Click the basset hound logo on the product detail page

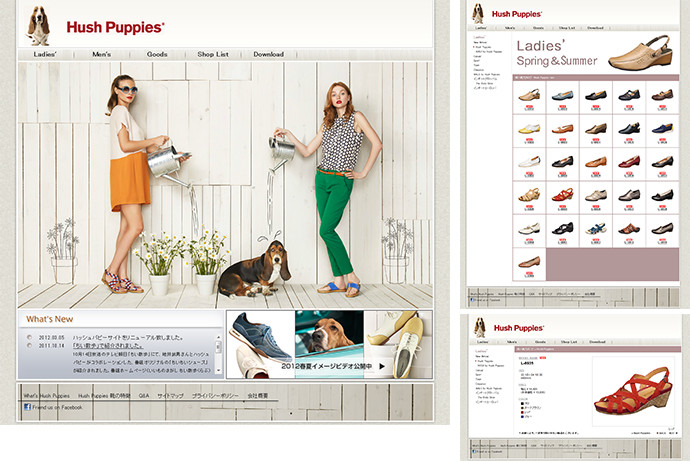pos(480,328)
